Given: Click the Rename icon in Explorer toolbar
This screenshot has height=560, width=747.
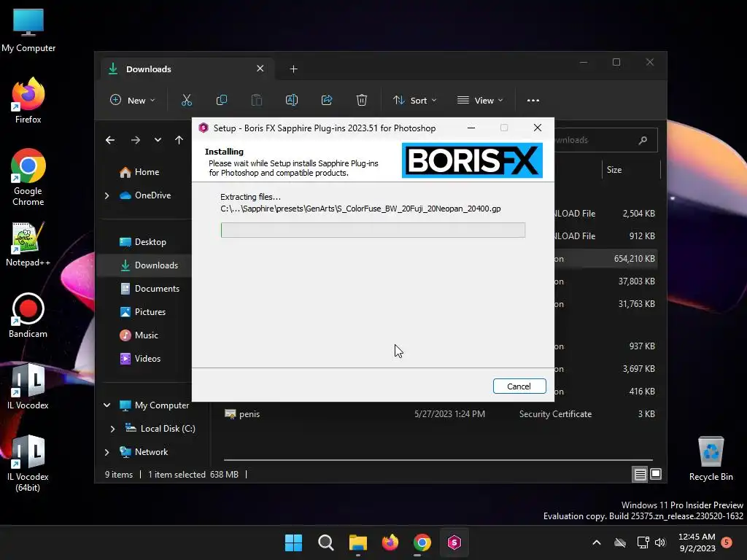Looking at the screenshot, I should pyautogui.click(x=292, y=101).
